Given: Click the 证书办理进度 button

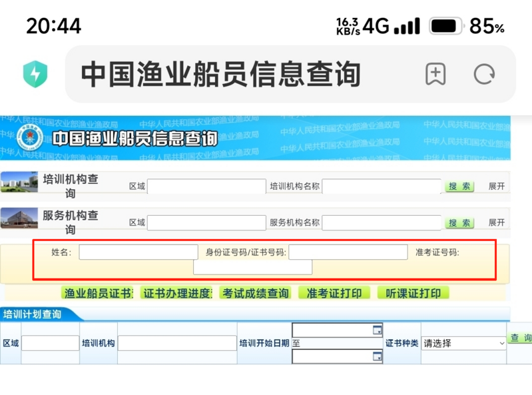Looking at the screenshot, I should 176,293.
